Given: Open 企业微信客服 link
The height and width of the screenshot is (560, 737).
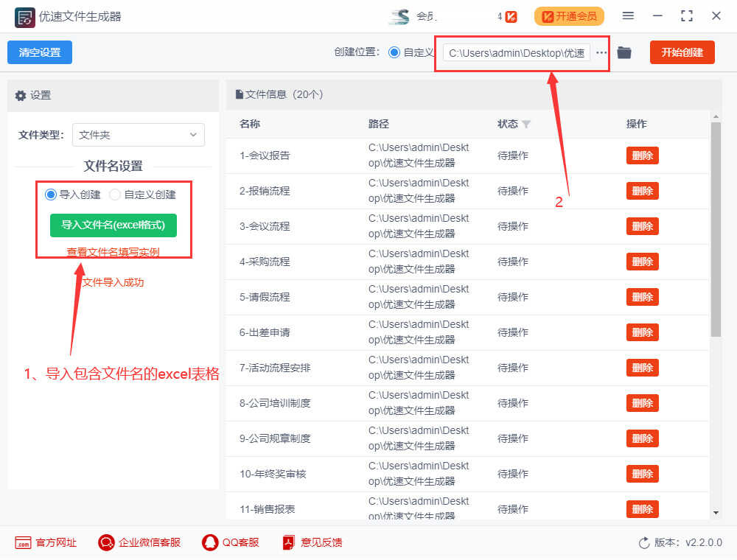Looking at the screenshot, I should coord(139,542).
